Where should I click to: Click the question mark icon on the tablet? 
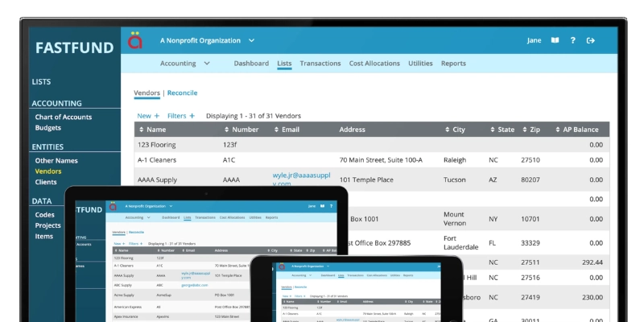coord(331,206)
